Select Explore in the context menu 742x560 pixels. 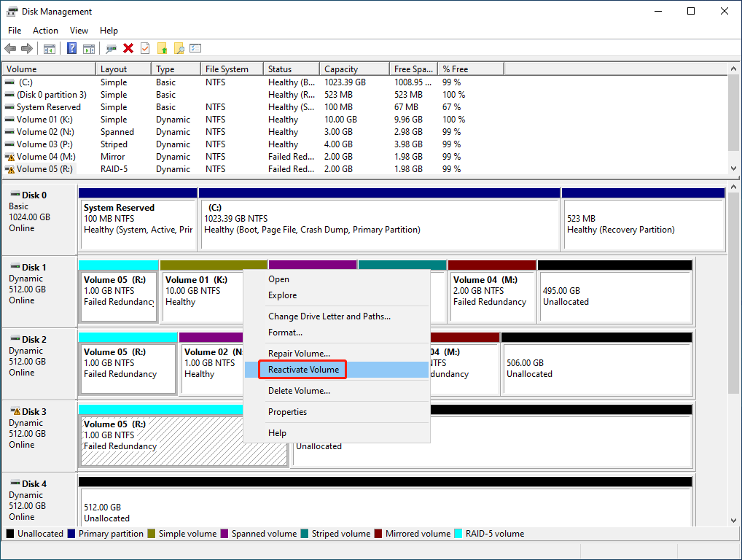pyautogui.click(x=337, y=295)
